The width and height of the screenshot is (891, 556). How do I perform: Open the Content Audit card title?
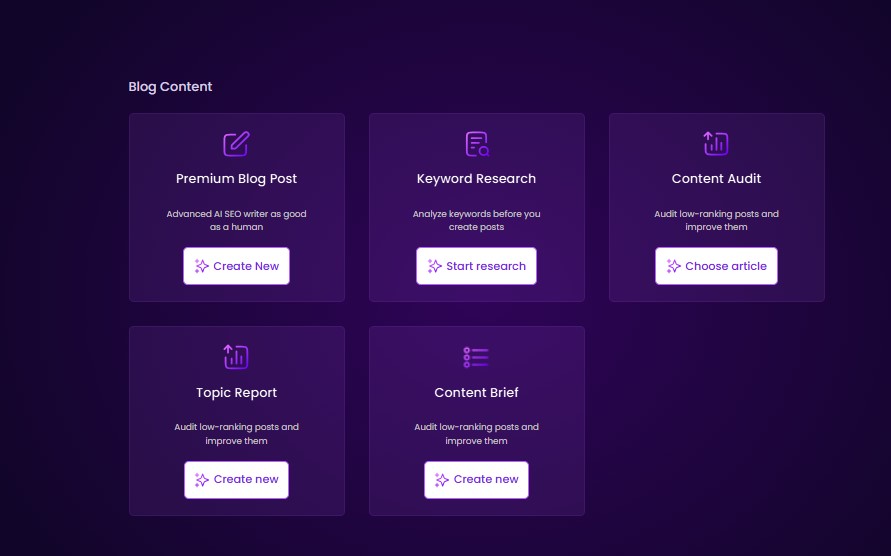coord(716,179)
